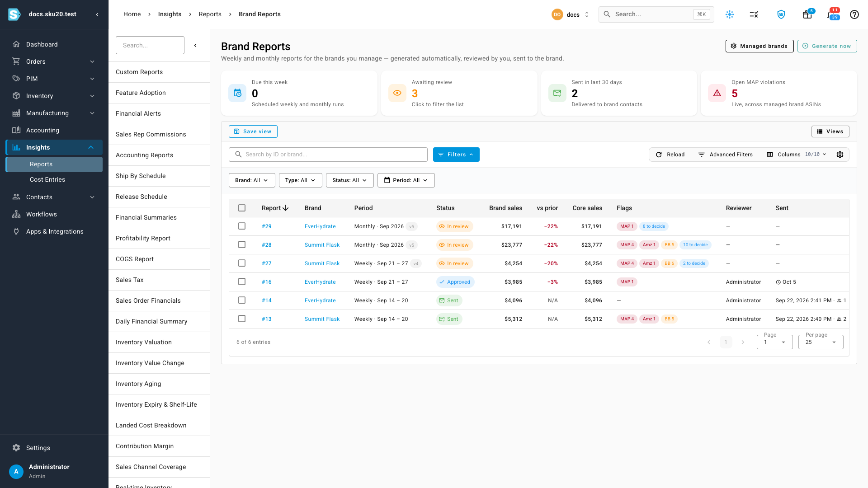
Task: Check the box for report #29
Action: point(242,226)
